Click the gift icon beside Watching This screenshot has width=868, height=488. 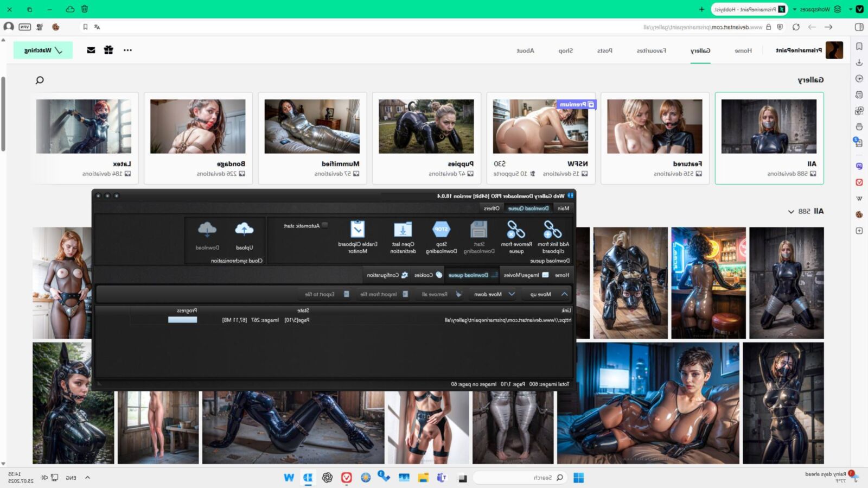(108, 50)
